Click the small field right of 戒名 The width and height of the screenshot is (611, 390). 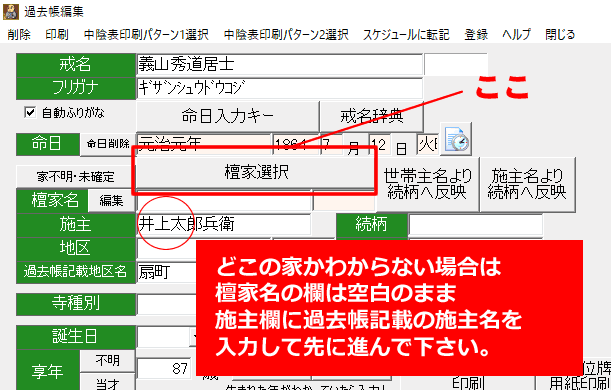pyautogui.click(x=456, y=64)
